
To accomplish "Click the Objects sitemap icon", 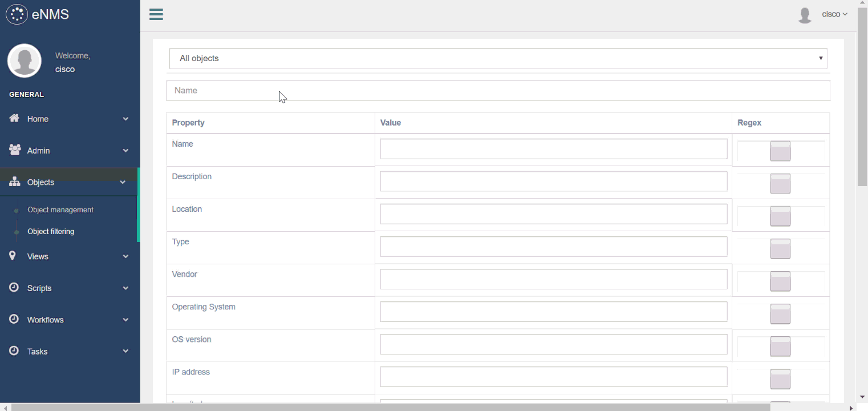I will (15, 182).
